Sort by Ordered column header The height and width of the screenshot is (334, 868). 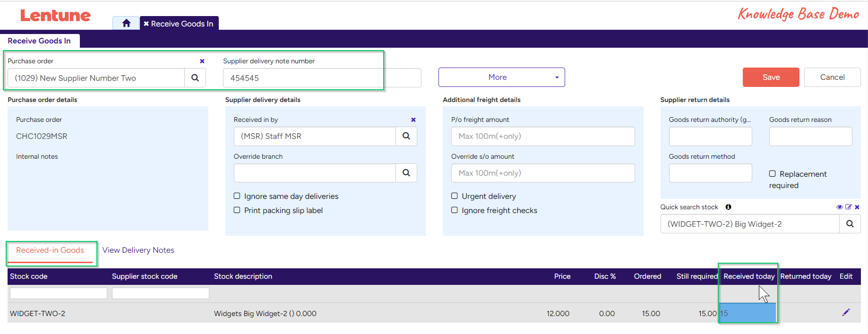pos(647,276)
